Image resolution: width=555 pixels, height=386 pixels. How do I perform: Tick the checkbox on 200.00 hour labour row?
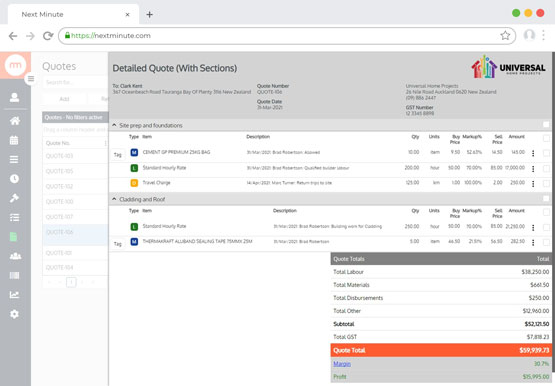(546, 169)
